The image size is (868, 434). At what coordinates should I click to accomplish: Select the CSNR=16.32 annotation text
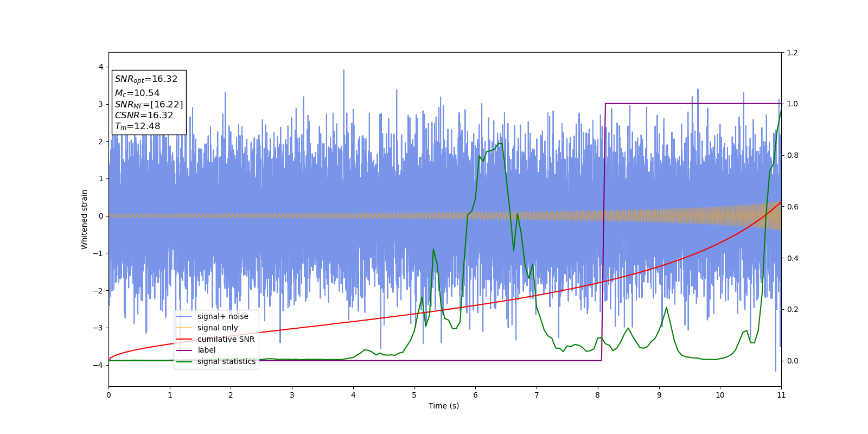tap(144, 116)
